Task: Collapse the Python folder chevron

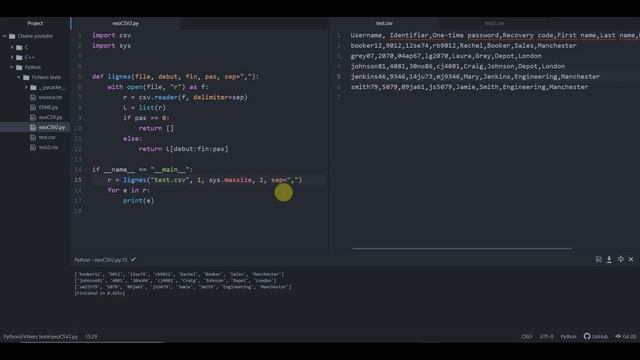Action: point(12,67)
